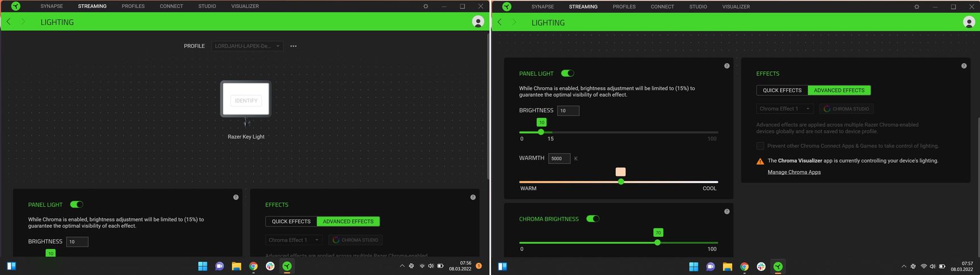Open the user account avatar in right window

[969, 22]
